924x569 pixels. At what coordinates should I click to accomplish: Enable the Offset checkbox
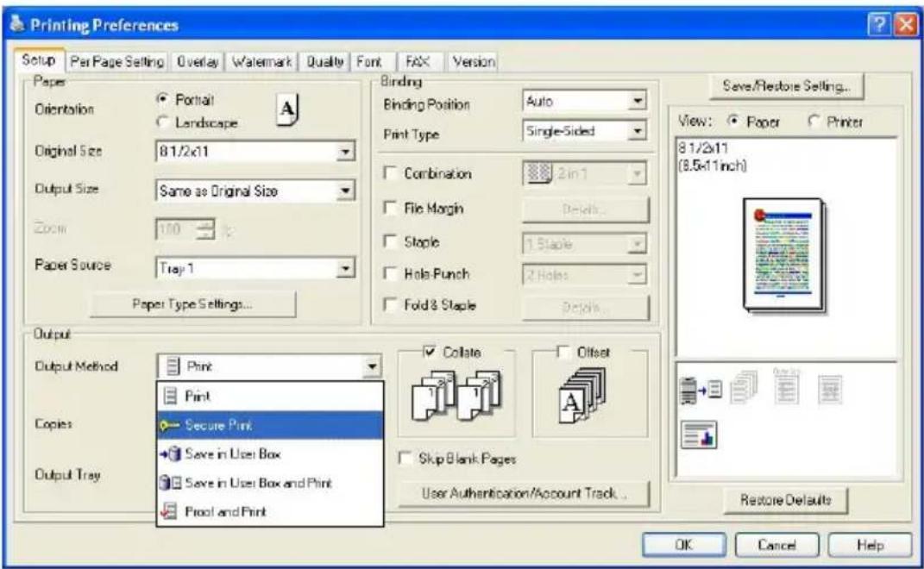563,352
